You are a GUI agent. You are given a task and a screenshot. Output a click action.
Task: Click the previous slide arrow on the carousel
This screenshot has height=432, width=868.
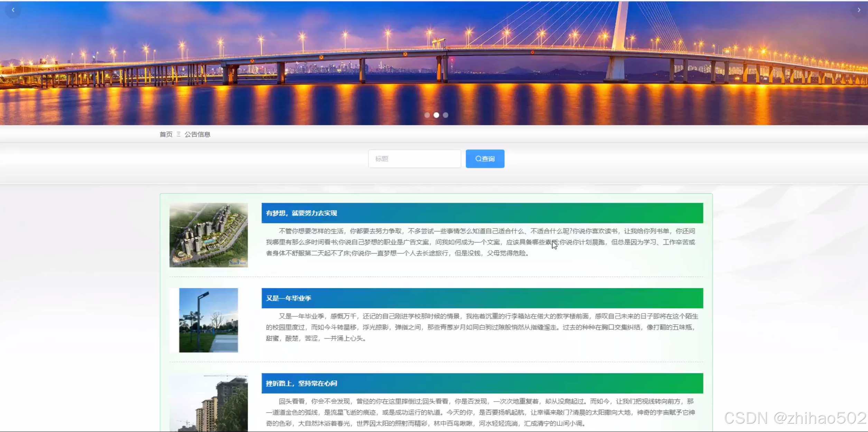[13, 10]
